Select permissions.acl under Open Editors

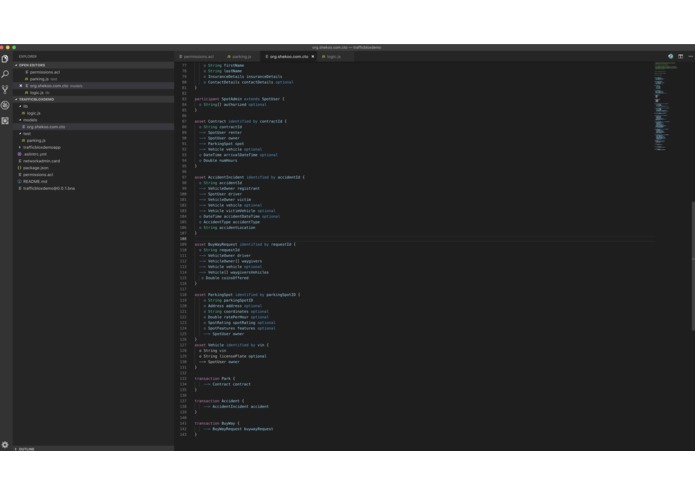(45, 72)
